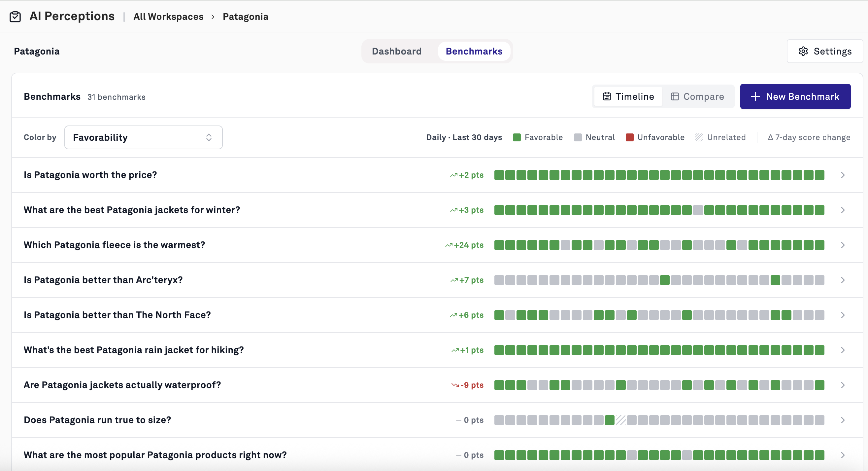The height and width of the screenshot is (471, 868).
Task: Expand the best Patagonia jackets for winter row
Action: (x=842, y=210)
